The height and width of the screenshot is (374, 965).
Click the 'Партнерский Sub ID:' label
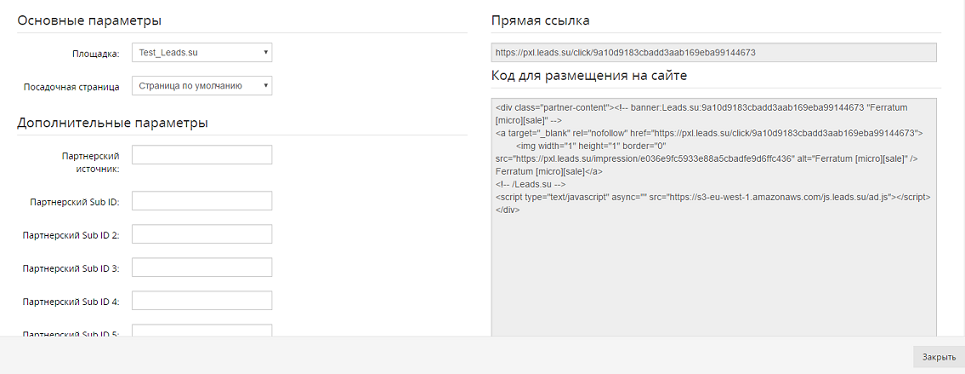tap(74, 202)
